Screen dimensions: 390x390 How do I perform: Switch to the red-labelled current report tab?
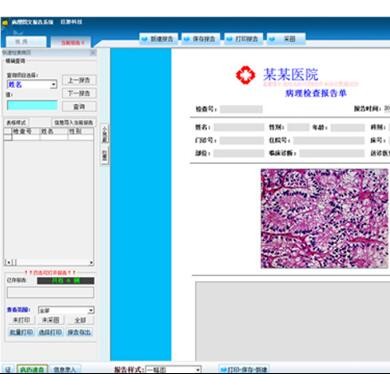(x=71, y=42)
